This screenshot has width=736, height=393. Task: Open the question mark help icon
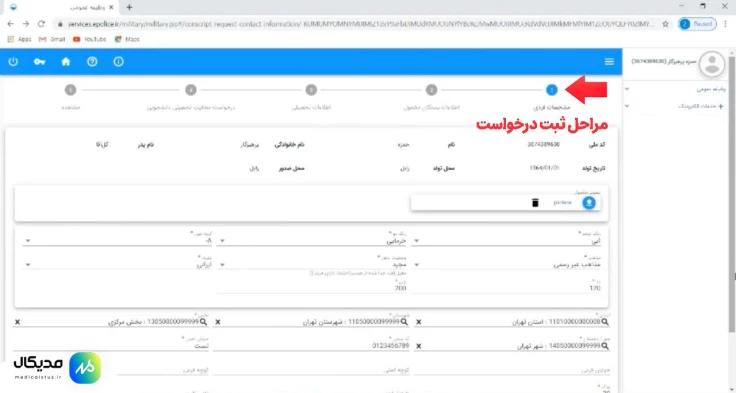[92, 62]
